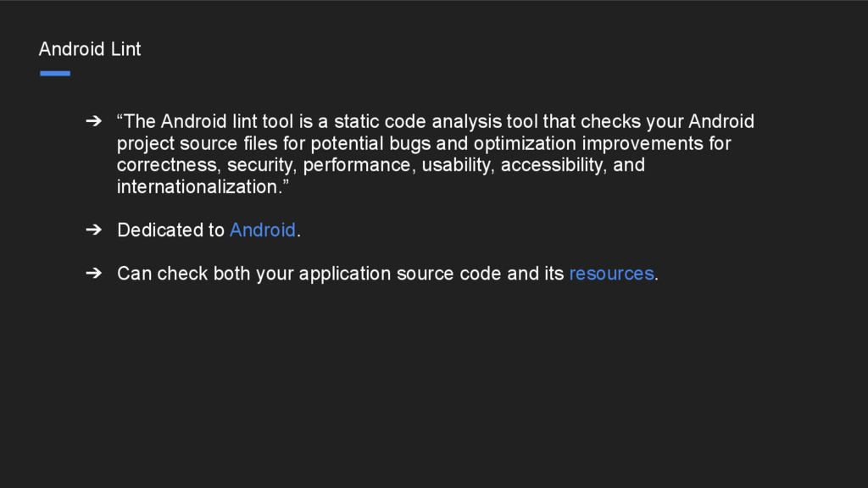Click the Android Lint slide title
This screenshot has width=868, height=488.
click(90, 49)
